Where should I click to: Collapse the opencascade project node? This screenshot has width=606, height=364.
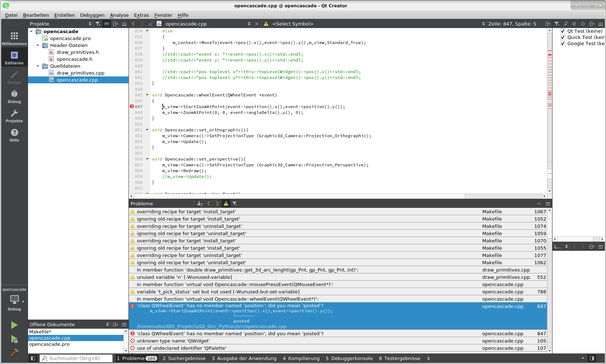[32, 32]
